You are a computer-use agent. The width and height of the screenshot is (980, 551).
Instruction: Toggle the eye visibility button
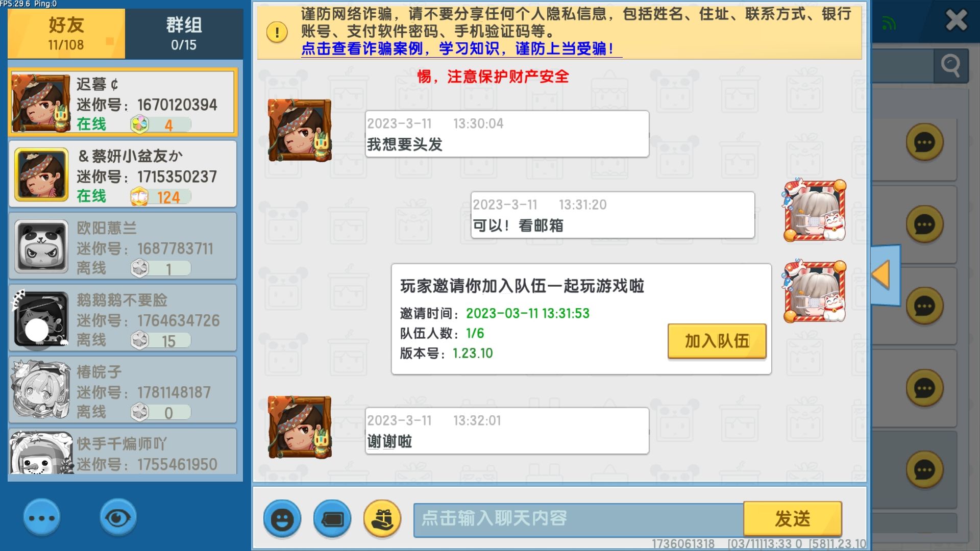[118, 518]
